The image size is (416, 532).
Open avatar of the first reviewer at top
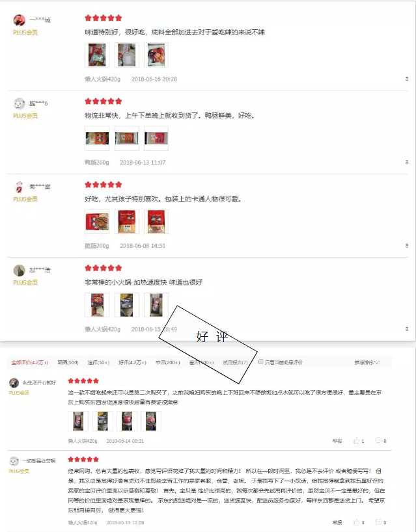tap(20, 20)
